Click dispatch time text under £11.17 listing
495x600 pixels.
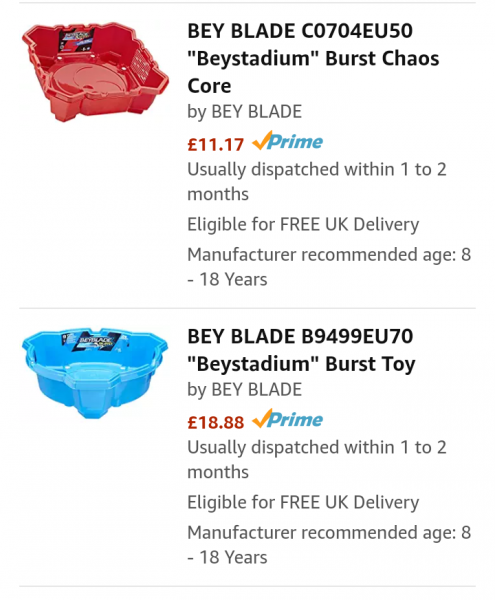(317, 181)
